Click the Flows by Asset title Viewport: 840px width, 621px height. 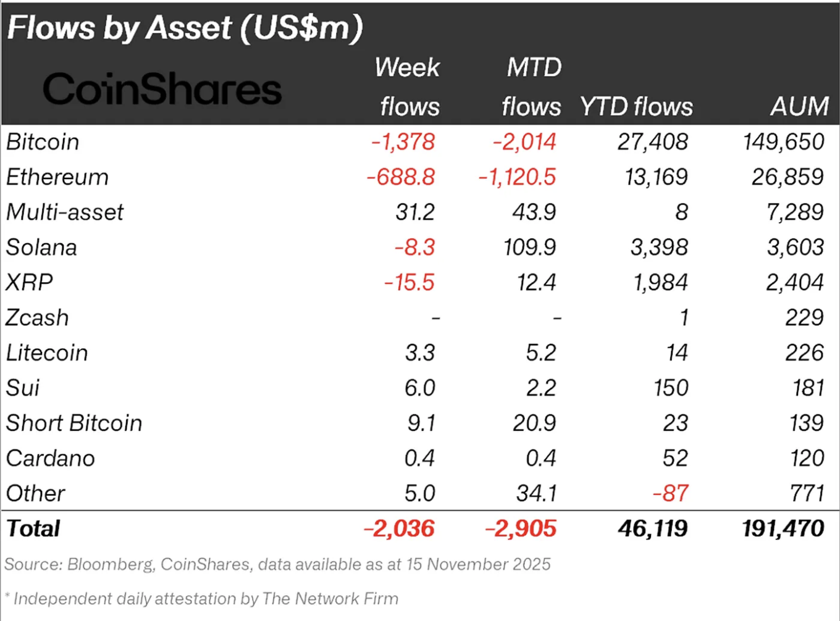click(185, 28)
